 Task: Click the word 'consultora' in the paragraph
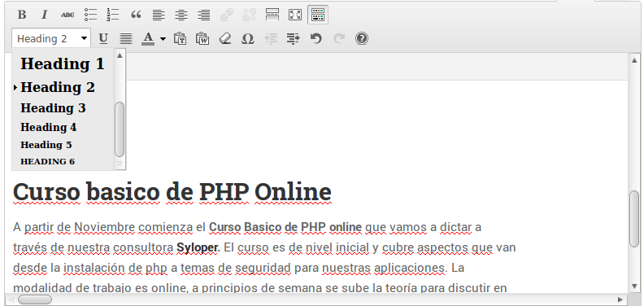(143, 247)
